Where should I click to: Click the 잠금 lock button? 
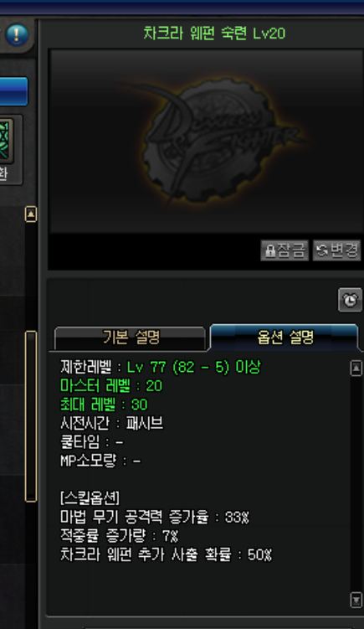pos(285,250)
